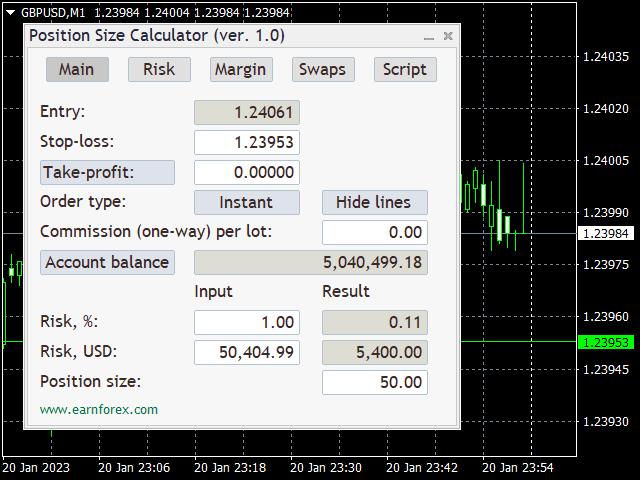
Task: Click the 20 Jan 23:06 time label
Action: click(x=134, y=467)
